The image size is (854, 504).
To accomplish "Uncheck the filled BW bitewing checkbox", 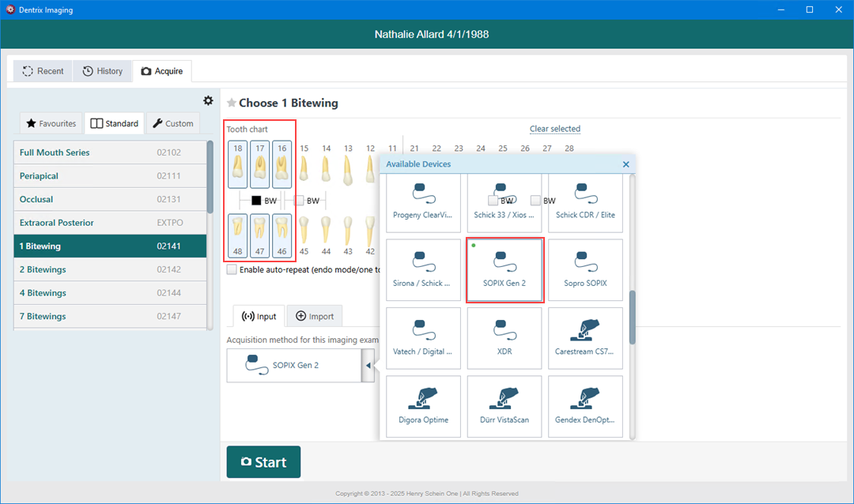I will pyautogui.click(x=256, y=201).
